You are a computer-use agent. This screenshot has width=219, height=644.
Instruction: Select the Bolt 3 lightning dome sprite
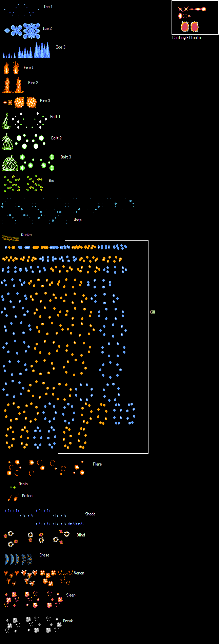(10, 163)
